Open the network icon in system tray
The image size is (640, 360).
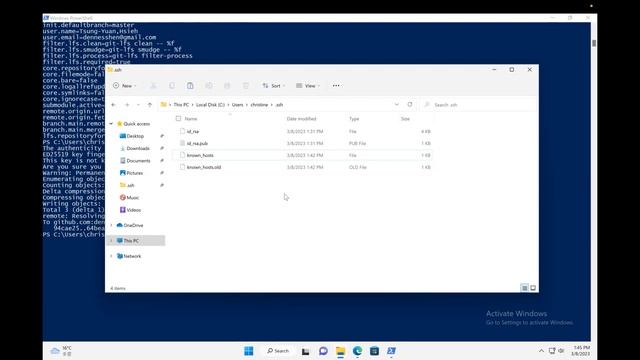point(552,351)
